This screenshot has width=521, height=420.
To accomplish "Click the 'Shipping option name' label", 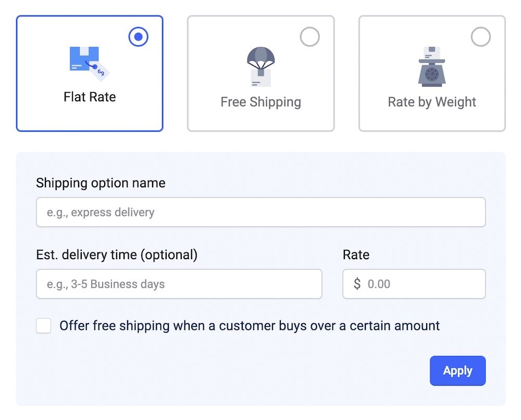I will pyautogui.click(x=101, y=183).
